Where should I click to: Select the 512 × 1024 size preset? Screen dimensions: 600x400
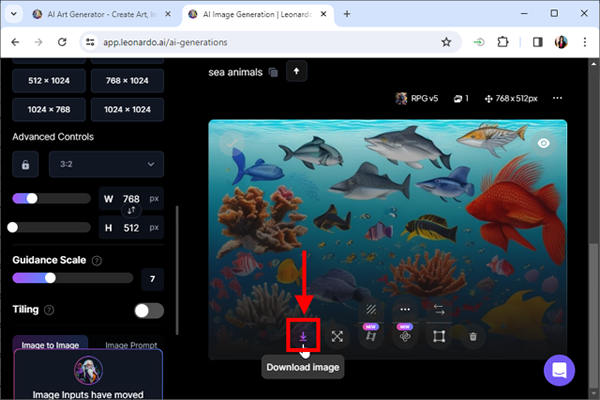(x=49, y=81)
